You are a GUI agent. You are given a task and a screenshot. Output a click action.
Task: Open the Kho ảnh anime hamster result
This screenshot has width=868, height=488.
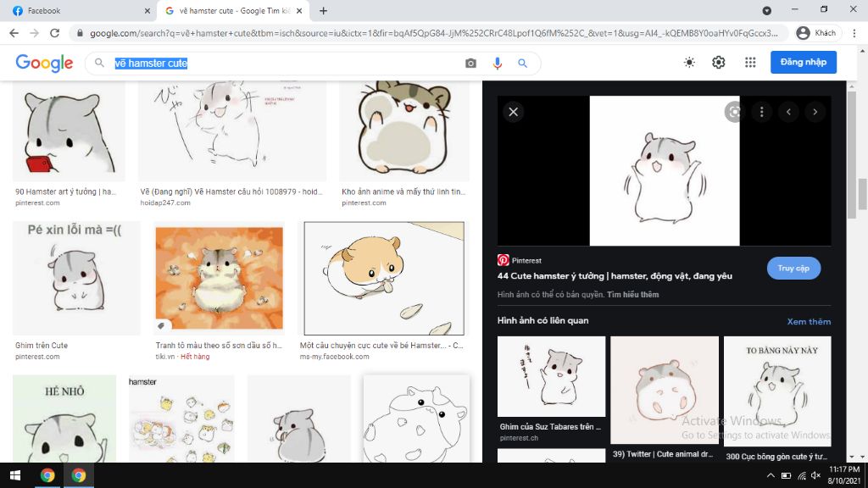coord(404,131)
